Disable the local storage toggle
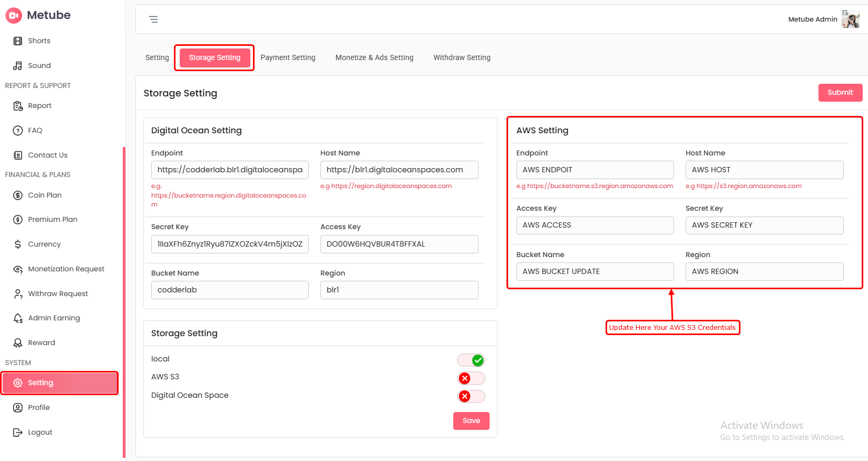This screenshot has width=868, height=461. tap(471, 360)
